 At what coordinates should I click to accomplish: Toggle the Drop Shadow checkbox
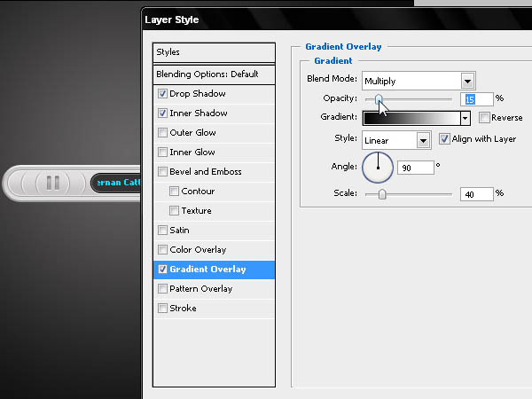(x=162, y=94)
